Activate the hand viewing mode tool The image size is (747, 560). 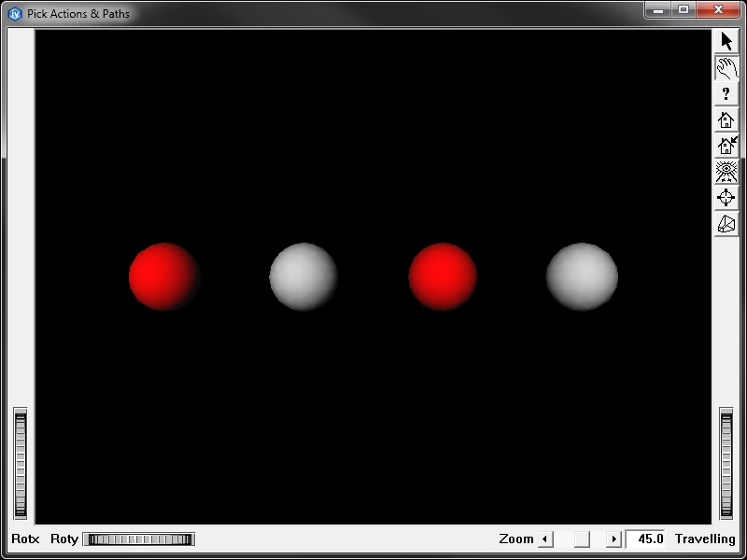pos(726,67)
